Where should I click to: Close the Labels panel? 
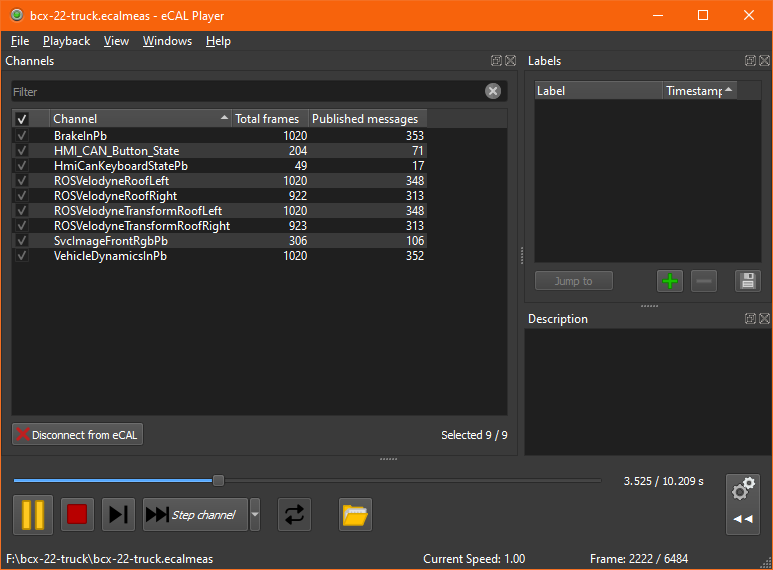tap(765, 61)
